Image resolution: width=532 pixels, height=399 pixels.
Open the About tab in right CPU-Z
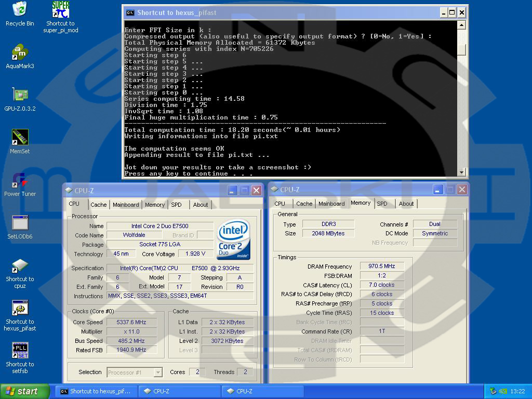(x=406, y=204)
